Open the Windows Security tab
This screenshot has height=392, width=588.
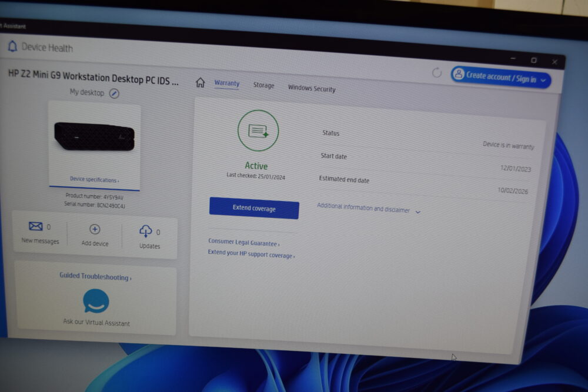click(312, 88)
